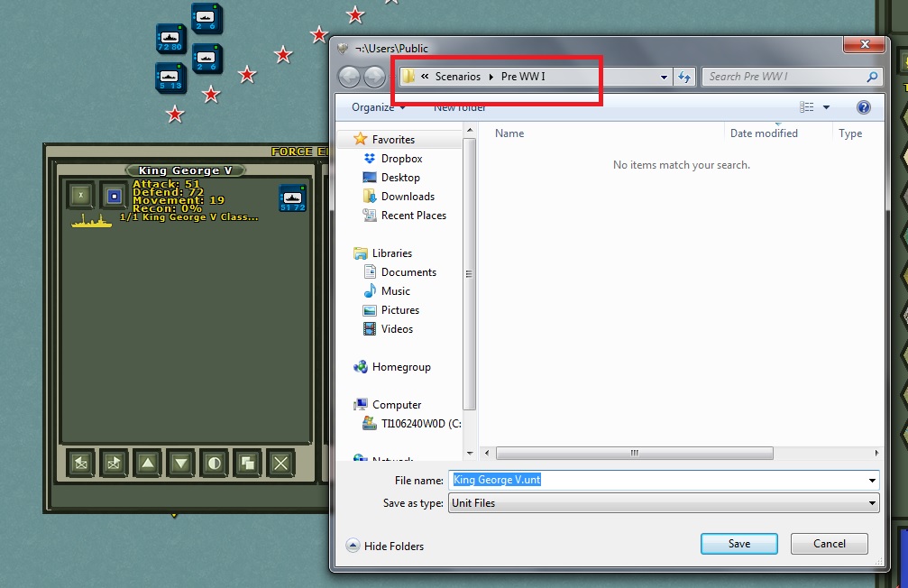Image resolution: width=908 pixels, height=588 pixels.
Task: Click the file list scroll-left arrow
Action: (x=486, y=453)
